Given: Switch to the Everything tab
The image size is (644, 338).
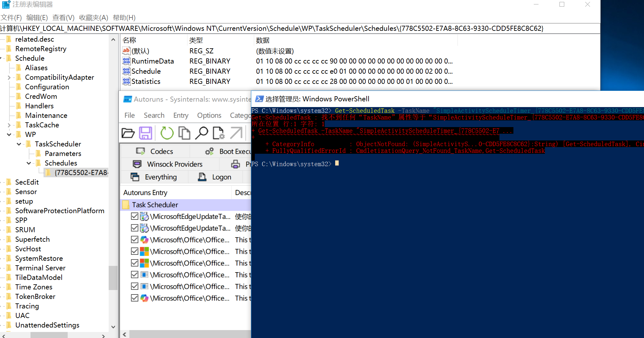Looking at the screenshot, I should [x=154, y=177].
